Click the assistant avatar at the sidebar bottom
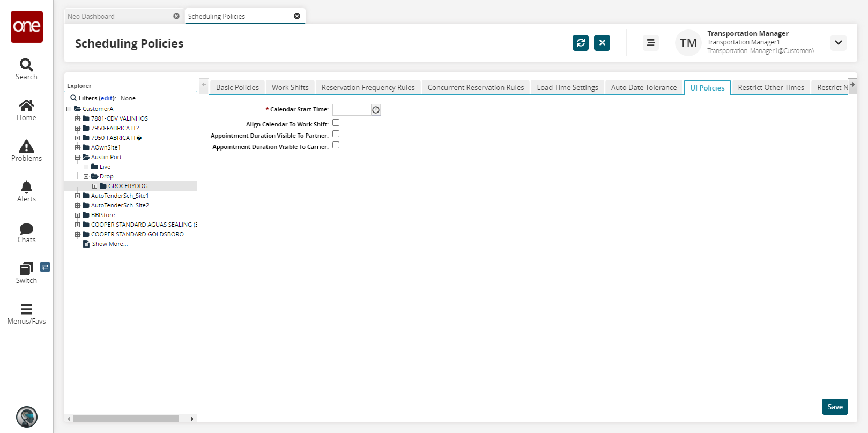 click(x=27, y=417)
